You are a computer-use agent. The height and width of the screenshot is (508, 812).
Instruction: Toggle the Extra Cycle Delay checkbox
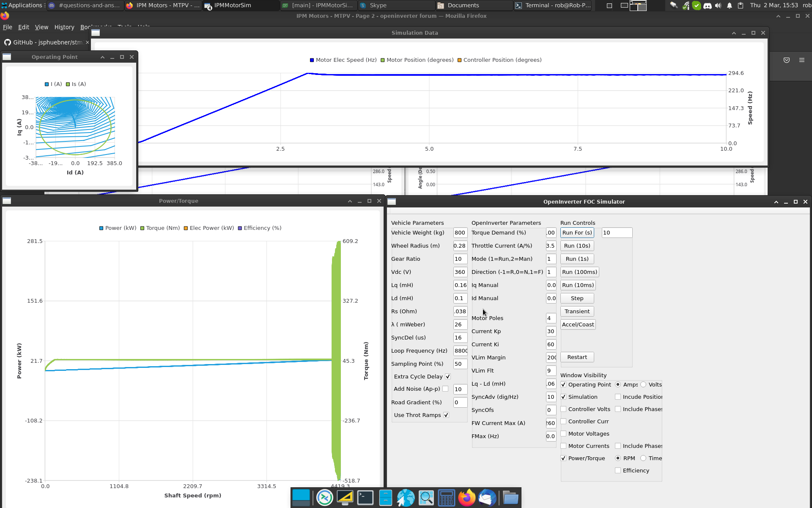coord(448,376)
